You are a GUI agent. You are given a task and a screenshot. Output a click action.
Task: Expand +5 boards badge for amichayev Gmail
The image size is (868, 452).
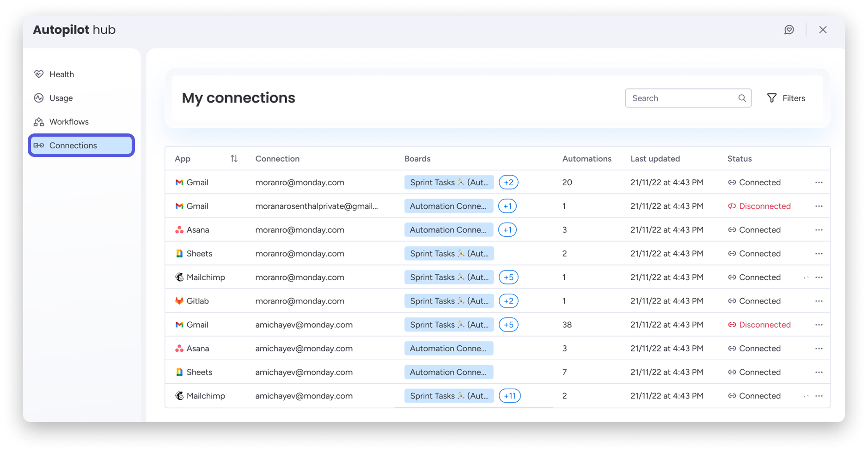(508, 325)
